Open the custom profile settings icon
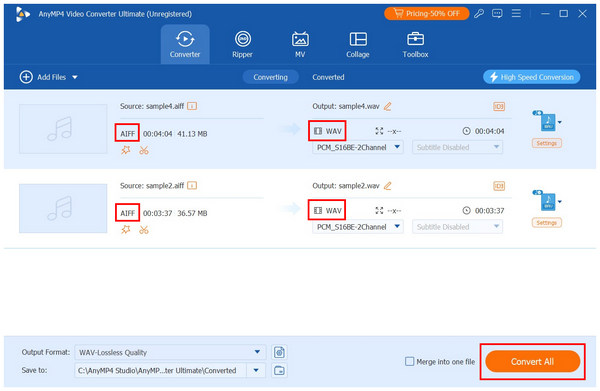Image resolution: width=600 pixels, height=391 pixels. point(279,352)
